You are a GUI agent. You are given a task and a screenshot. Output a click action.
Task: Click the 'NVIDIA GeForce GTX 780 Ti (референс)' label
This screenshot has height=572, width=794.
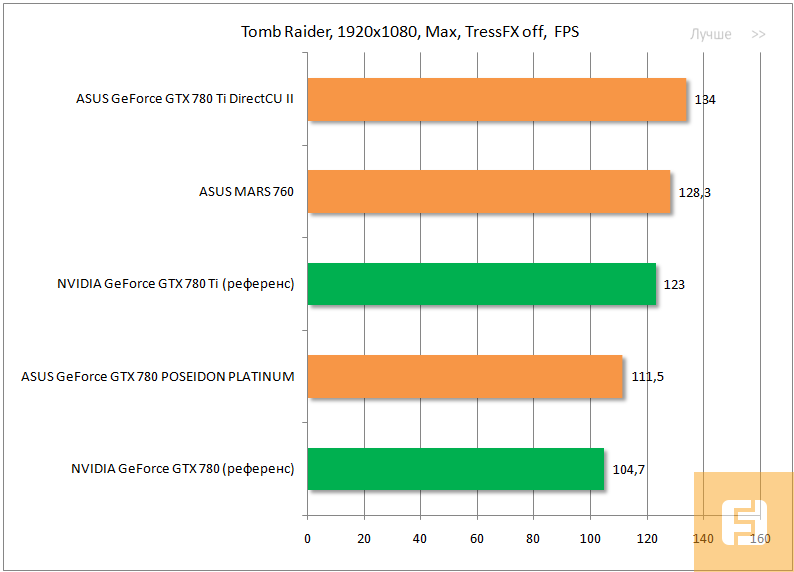tap(175, 284)
